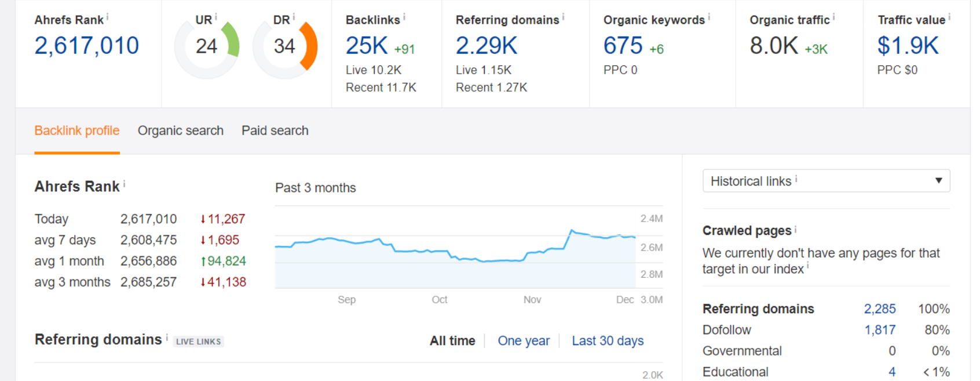The height and width of the screenshot is (381, 980).
Task: Click info icon after 'target in our index'
Action: 808,267
